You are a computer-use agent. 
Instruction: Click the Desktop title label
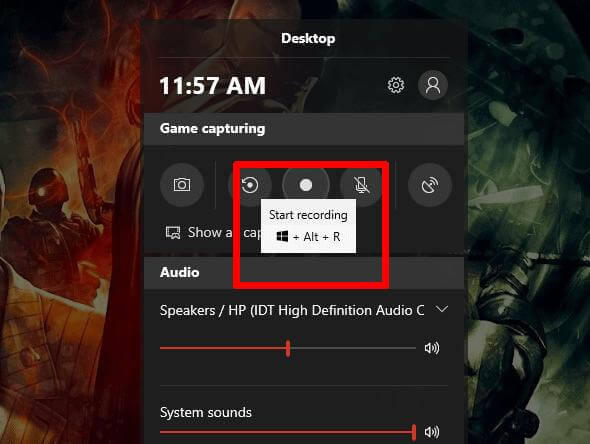click(x=308, y=39)
